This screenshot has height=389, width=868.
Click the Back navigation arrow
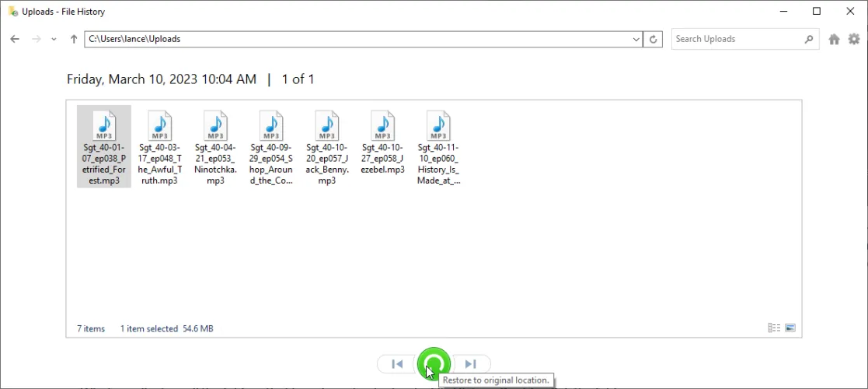[x=16, y=39]
